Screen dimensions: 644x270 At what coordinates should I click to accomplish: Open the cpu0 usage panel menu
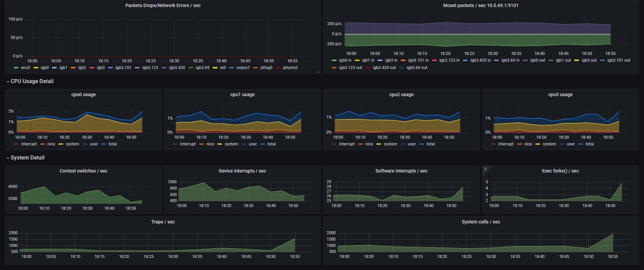tap(84, 94)
